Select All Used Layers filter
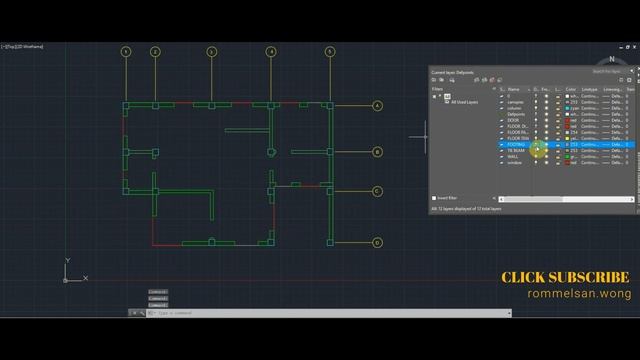640x360 pixels. click(x=464, y=102)
